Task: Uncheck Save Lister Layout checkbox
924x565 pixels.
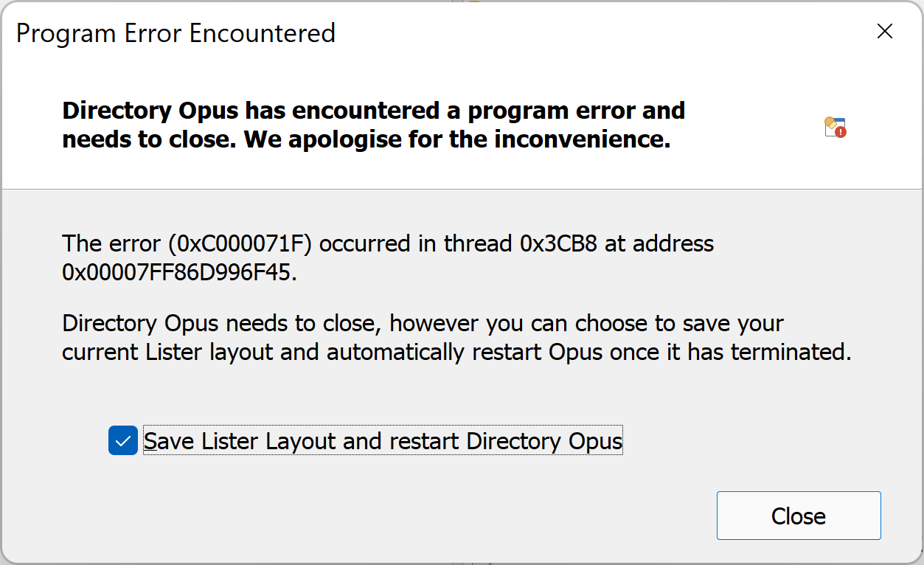Action: [x=122, y=441]
